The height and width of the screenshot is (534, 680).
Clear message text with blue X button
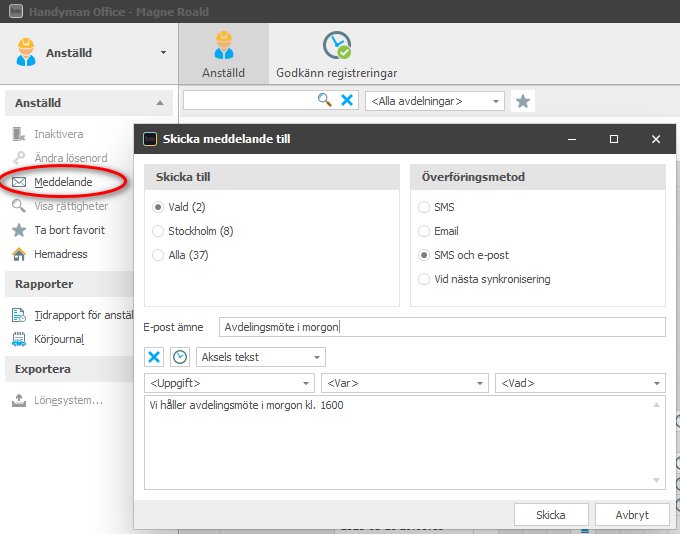(x=154, y=357)
